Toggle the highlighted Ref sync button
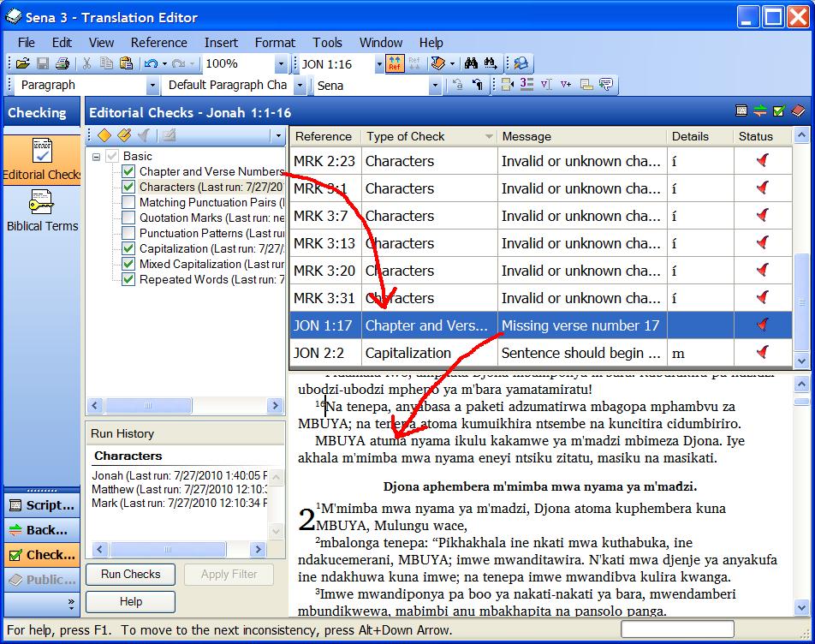 click(x=395, y=63)
